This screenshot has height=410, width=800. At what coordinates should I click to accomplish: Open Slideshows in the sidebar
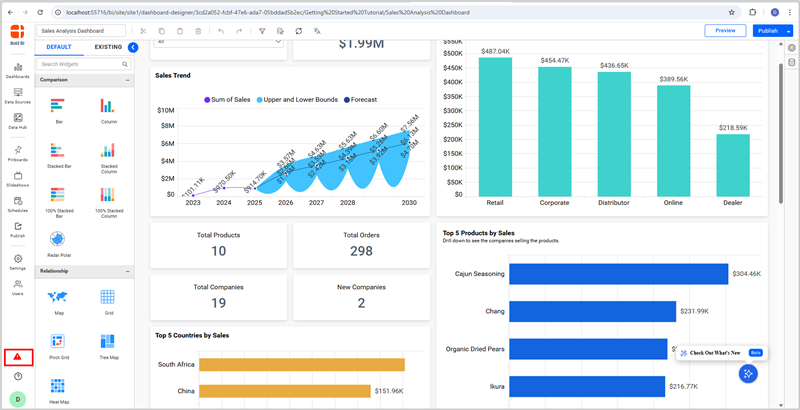pos(17,177)
